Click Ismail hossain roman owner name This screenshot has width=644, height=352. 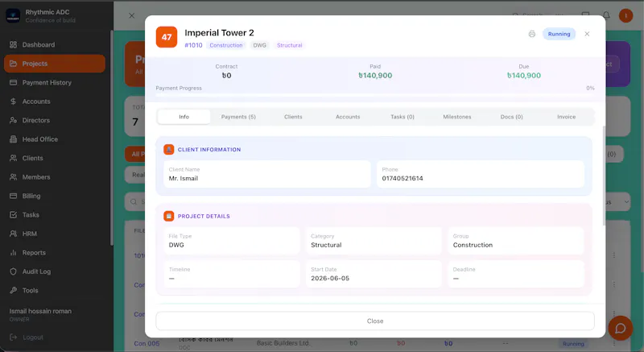click(x=40, y=312)
